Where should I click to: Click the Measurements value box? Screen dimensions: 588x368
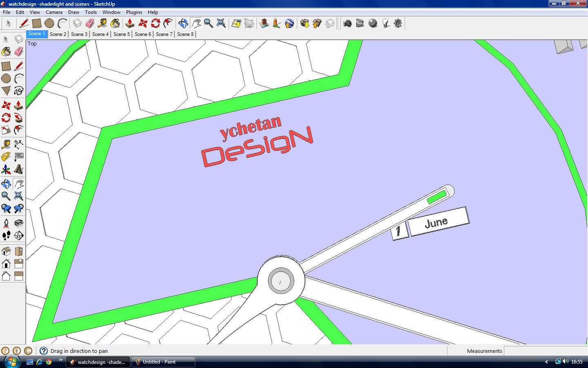[x=545, y=351]
